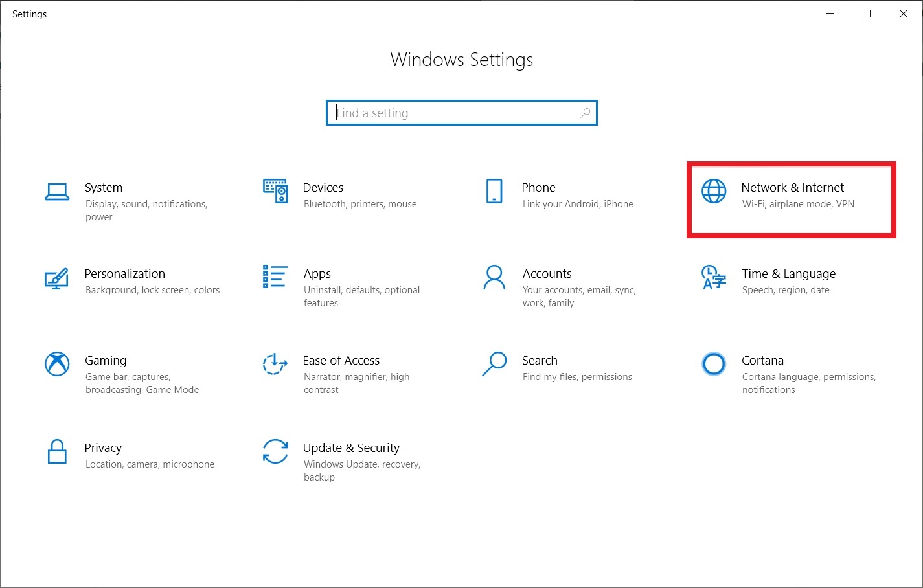The image size is (923, 588).
Task: Open the Ease of Access icon
Action: 275,364
